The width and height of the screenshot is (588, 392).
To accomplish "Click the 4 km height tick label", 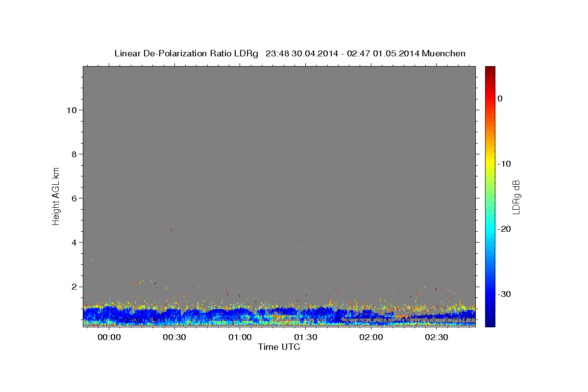I will tap(73, 242).
